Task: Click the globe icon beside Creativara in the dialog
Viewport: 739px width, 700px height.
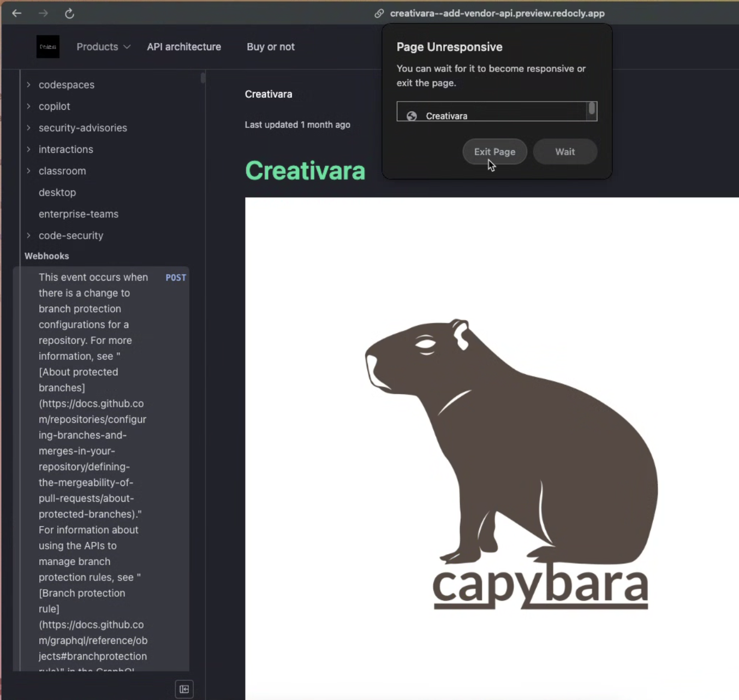Action: (x=412, y=116)
